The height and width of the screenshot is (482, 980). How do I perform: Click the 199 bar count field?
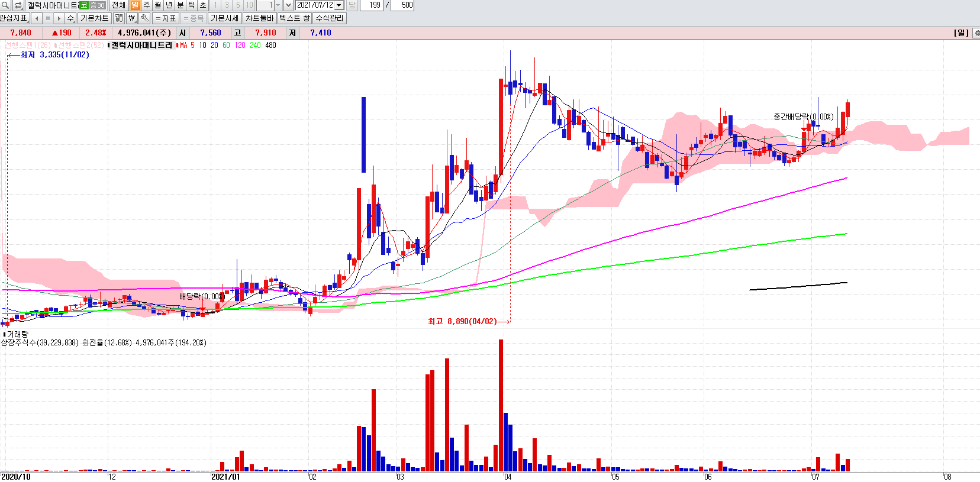point(371,5)
